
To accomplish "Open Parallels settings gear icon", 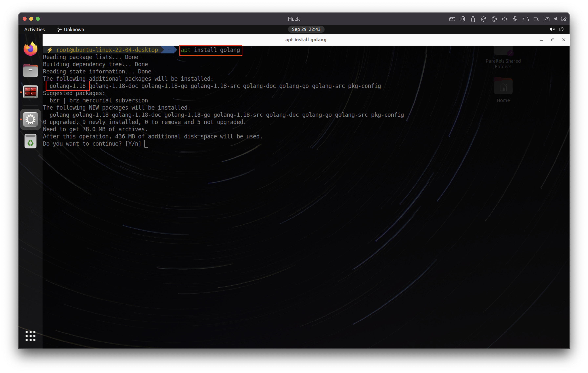I will click(564, 19).
